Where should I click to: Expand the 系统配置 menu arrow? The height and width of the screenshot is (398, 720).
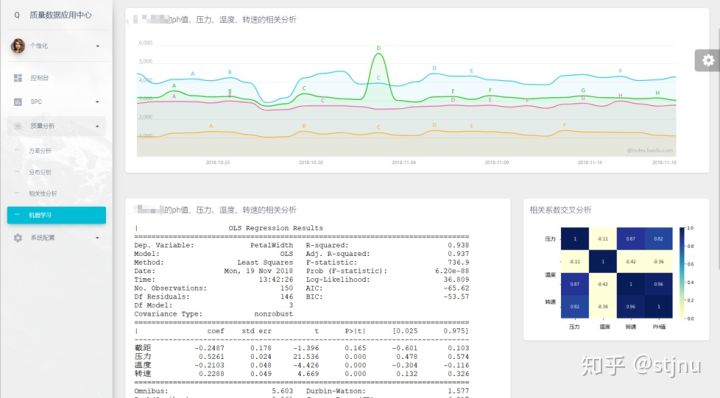pos(97,238)
